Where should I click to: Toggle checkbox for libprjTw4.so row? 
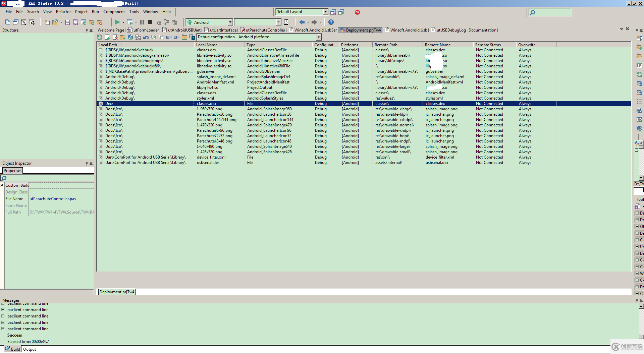coord(101,87)
